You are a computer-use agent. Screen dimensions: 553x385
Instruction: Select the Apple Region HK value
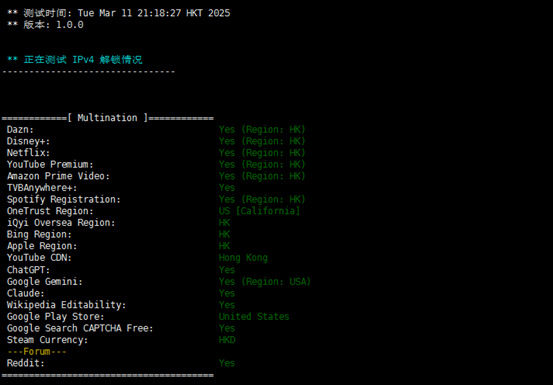pyautogui.click(x=224, y=246)
